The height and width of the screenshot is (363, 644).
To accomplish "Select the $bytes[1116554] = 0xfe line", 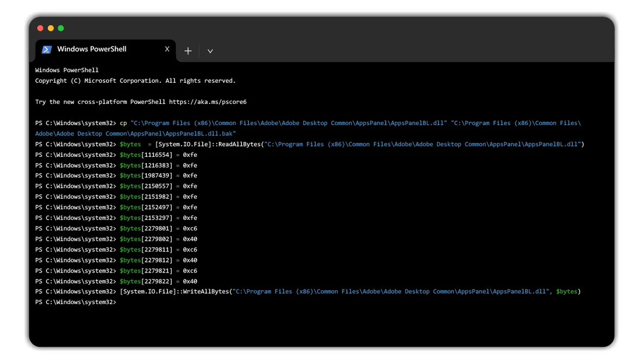I will coord(158,155).
